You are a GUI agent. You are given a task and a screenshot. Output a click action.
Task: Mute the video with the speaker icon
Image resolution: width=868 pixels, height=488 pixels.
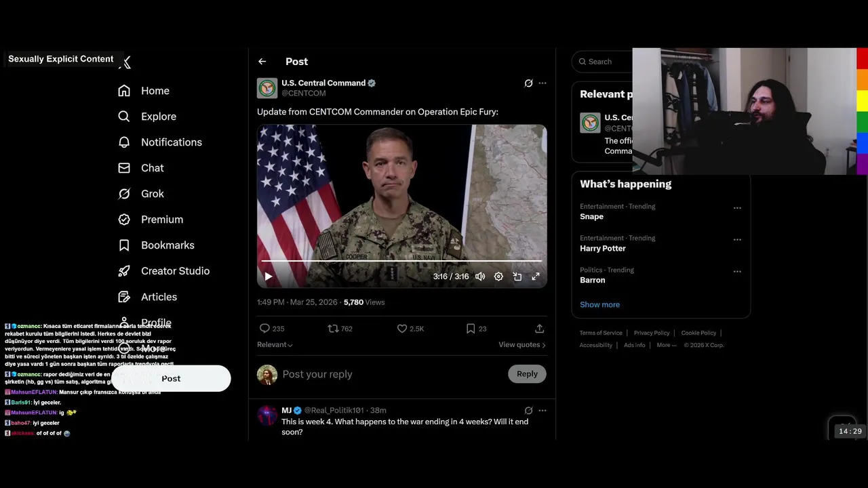tap(480, 277)
